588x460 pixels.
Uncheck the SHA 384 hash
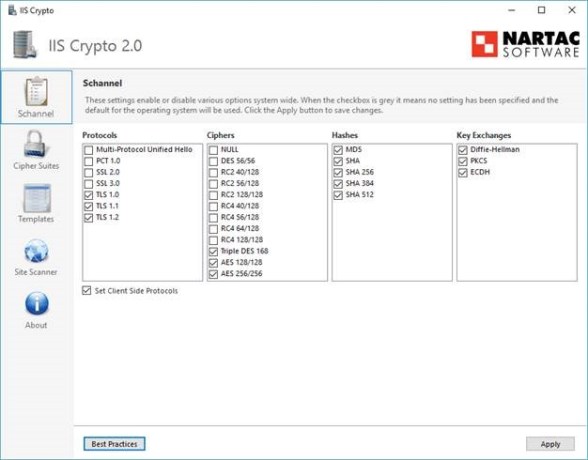[x=338, y=184]
